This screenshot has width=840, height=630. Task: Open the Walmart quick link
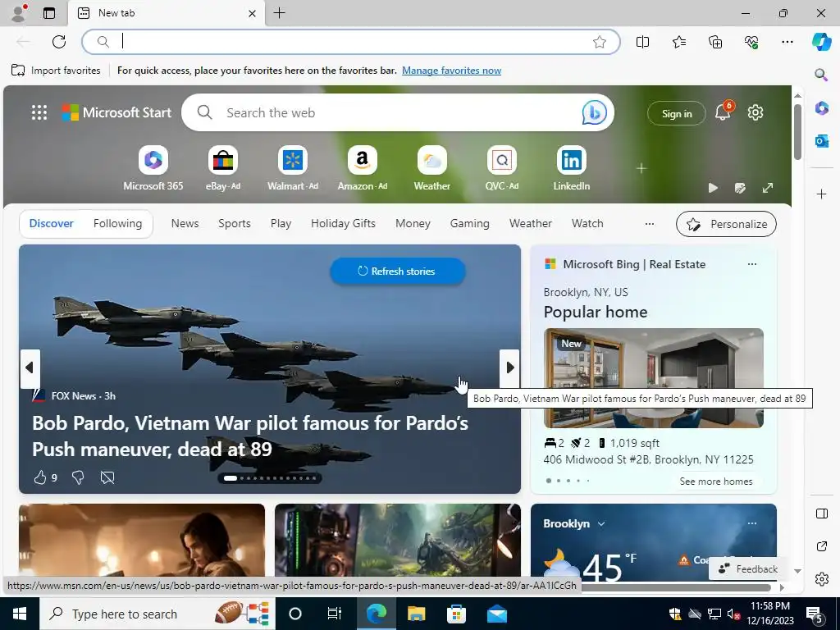[x=293, y=168]
